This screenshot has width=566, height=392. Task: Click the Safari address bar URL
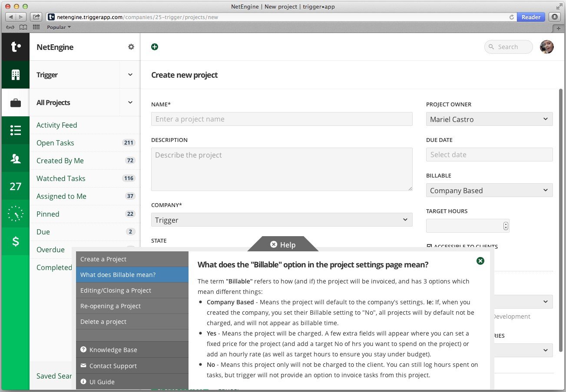click(x=278, y=17)
